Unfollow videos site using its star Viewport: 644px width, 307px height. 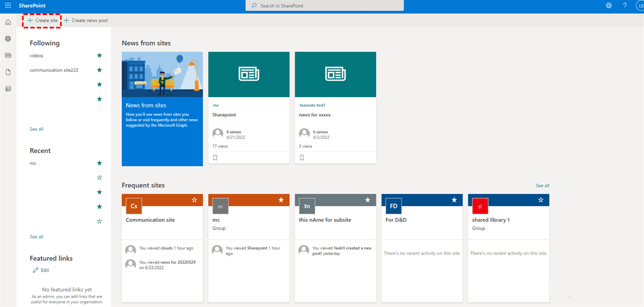(x=99, y=55)
